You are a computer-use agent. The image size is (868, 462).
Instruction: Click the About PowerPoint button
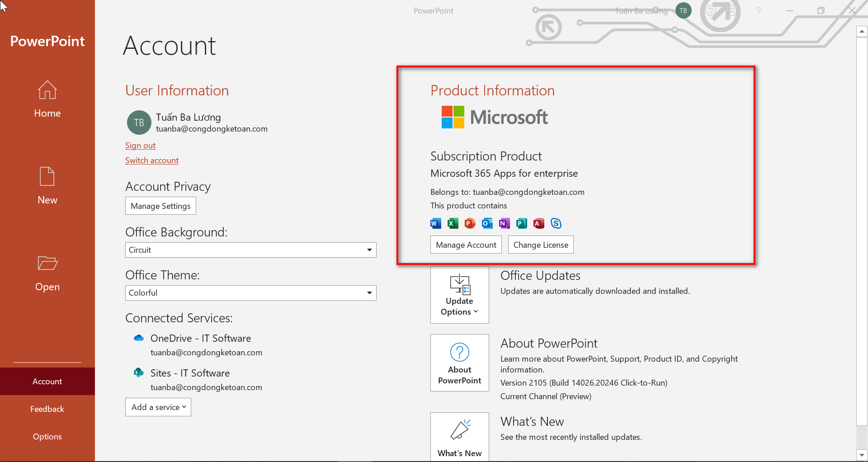[460, 363]
